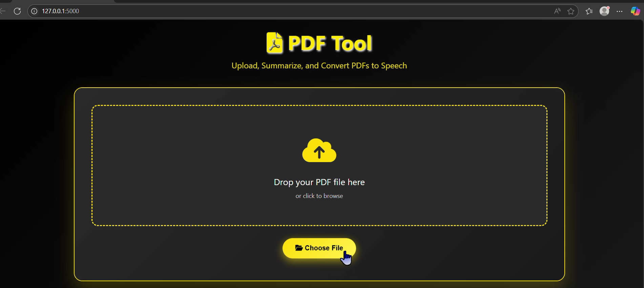Click the browser refresh icon
Viewport: 644px width, 288px height.
pyautogui.click(x=17, y=11)
